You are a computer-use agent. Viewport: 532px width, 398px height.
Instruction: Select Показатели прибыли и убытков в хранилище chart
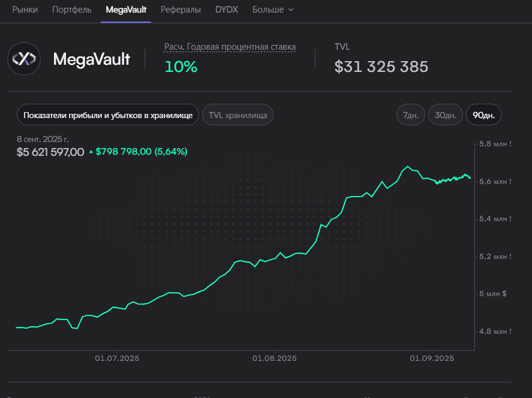[108, 115]
